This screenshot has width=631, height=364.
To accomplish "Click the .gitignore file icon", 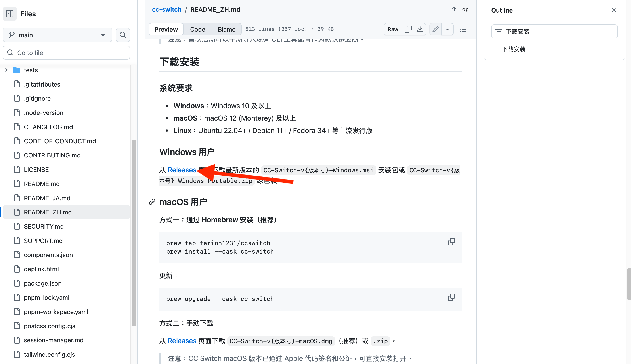I will coord(17,98).
